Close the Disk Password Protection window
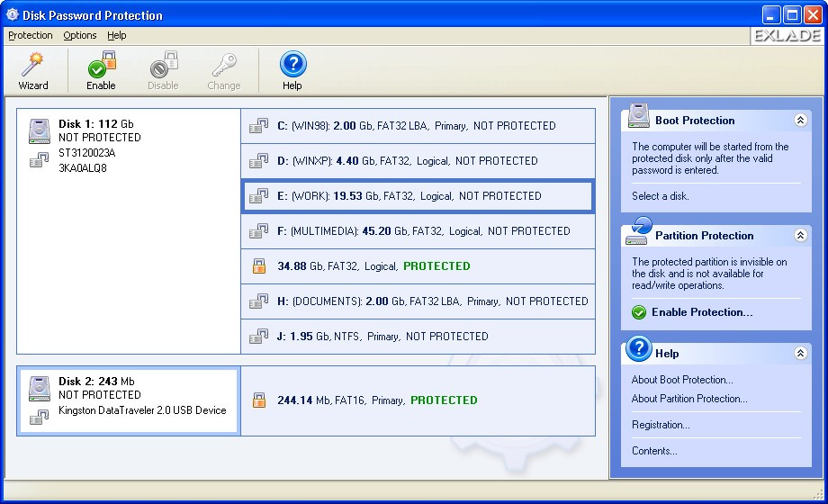828x504 pixels. pos(812,14)
